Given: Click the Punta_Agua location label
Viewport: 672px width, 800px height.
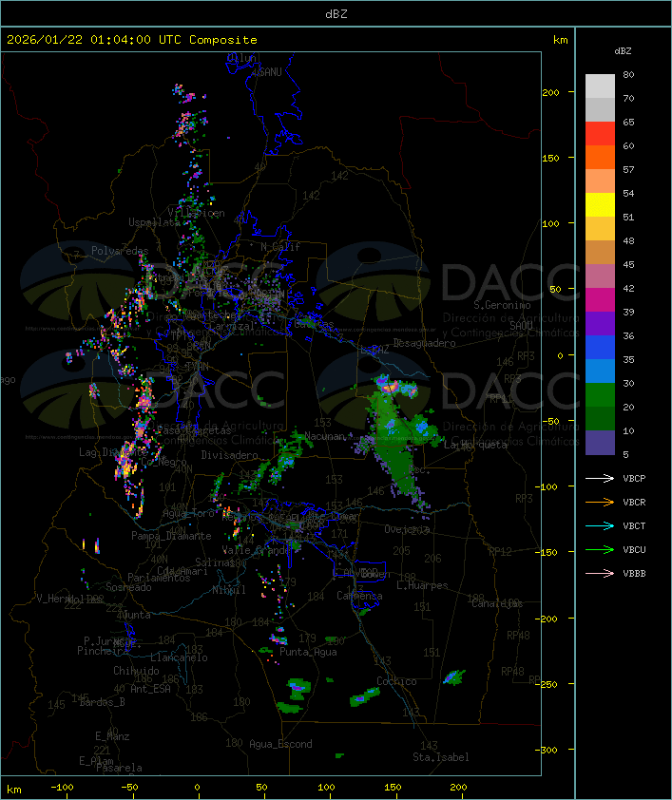Looking at the screenshot, I should [309, 652].
